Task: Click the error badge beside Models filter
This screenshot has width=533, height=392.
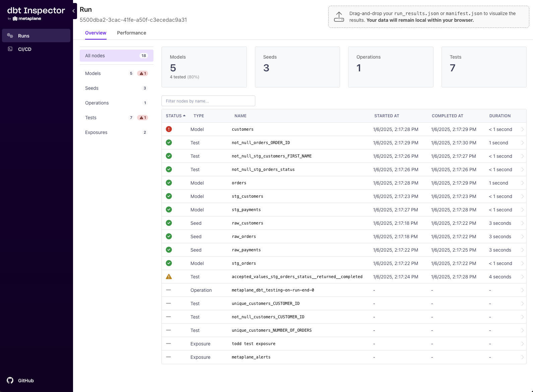Action: (x=143, y=73)
